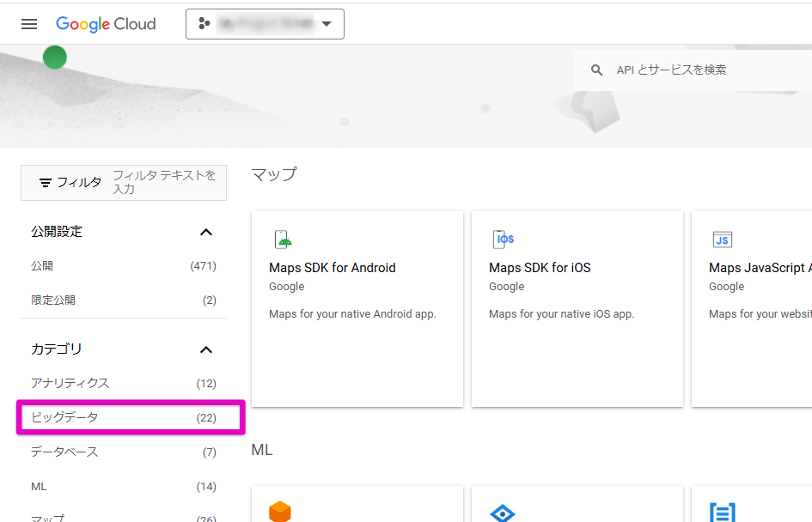Open Maps SDK for Android card title
Image resolution: width=812 pixels, height=522 pixels.
pos(332,268)
